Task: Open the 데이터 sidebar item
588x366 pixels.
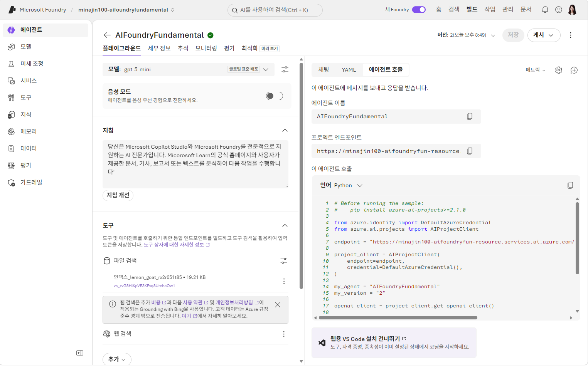Action: point(45,149)
